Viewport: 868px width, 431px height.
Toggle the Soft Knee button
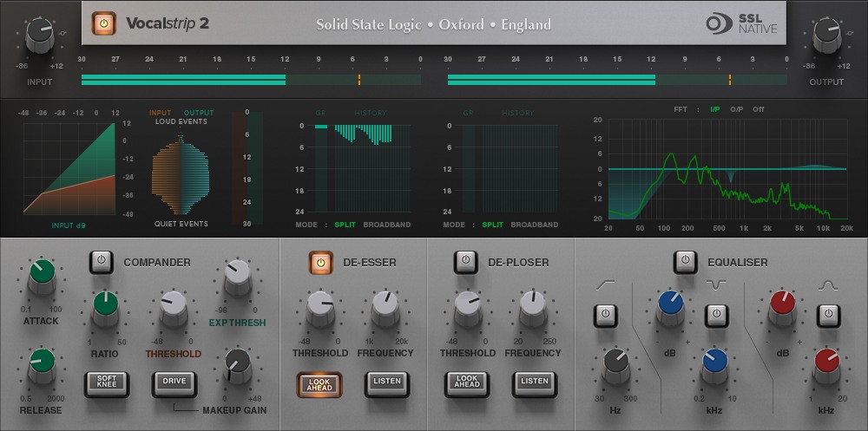(x=106, y=382)
